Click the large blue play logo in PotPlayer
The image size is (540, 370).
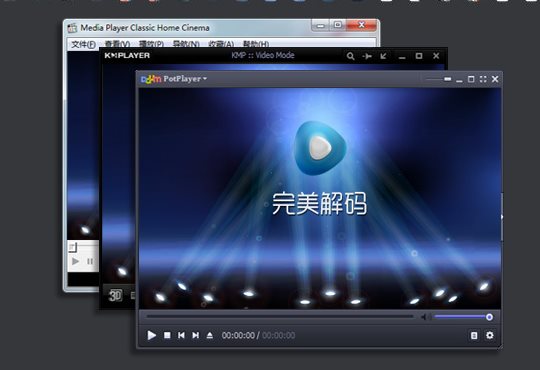coord(320,148)
